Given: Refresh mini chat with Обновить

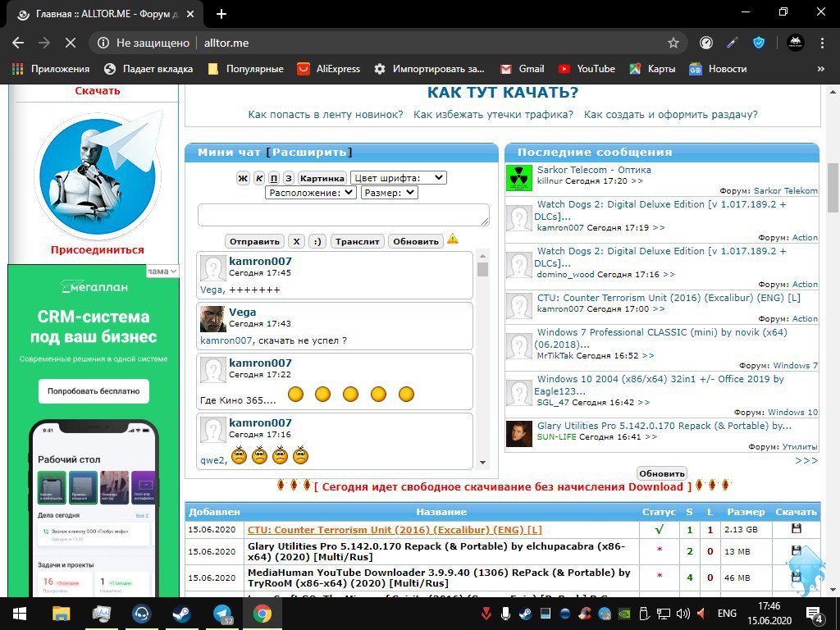Looking at the screenshot, I should coord(416,242).
